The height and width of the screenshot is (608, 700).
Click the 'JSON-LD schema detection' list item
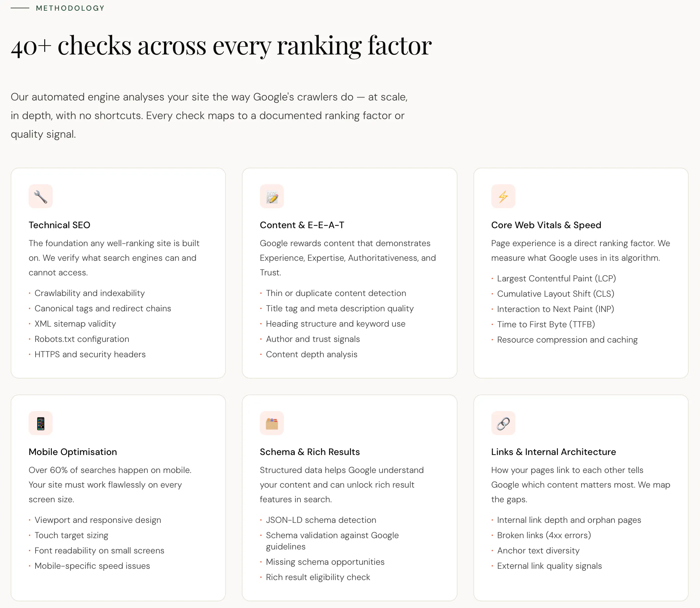[321, 520]
